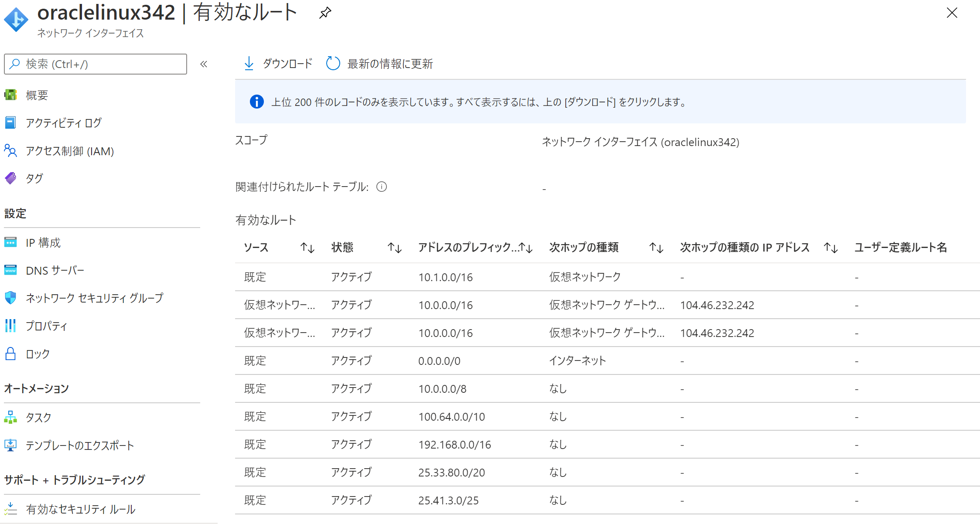Open ネットワーク セキュリティ グループ settings
Image resolution: width=980 pixels, height=524 pixels.
(94, 298)
